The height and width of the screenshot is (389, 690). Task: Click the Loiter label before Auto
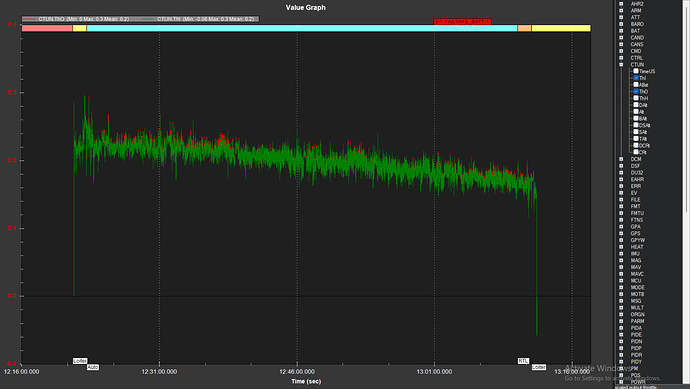[80, 361]
